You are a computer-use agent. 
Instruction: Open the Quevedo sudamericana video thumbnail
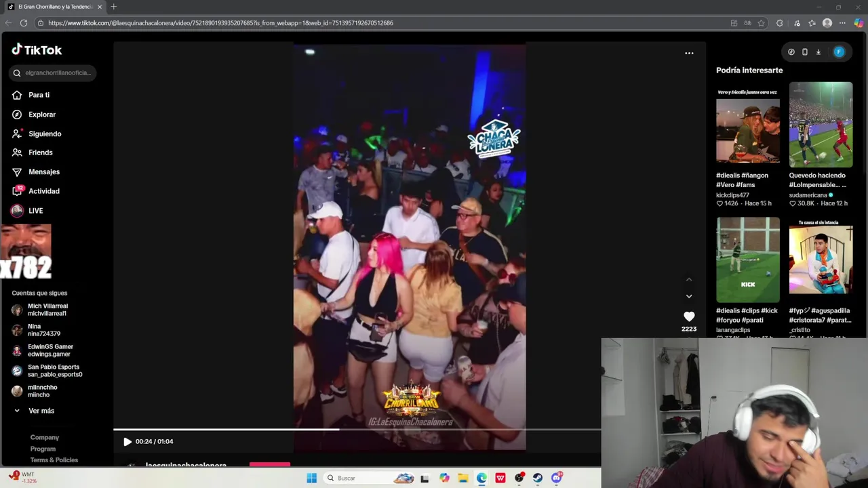click(821, 125)
